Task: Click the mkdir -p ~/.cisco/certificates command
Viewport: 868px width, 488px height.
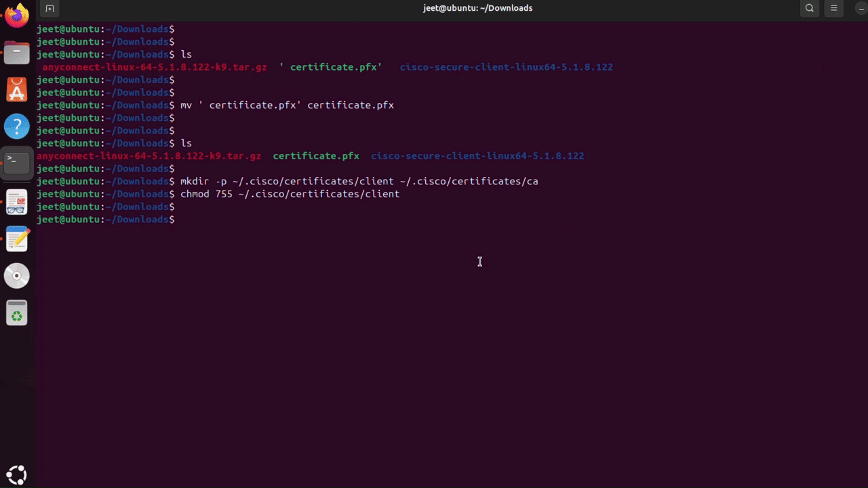Action: coord(359,182)
